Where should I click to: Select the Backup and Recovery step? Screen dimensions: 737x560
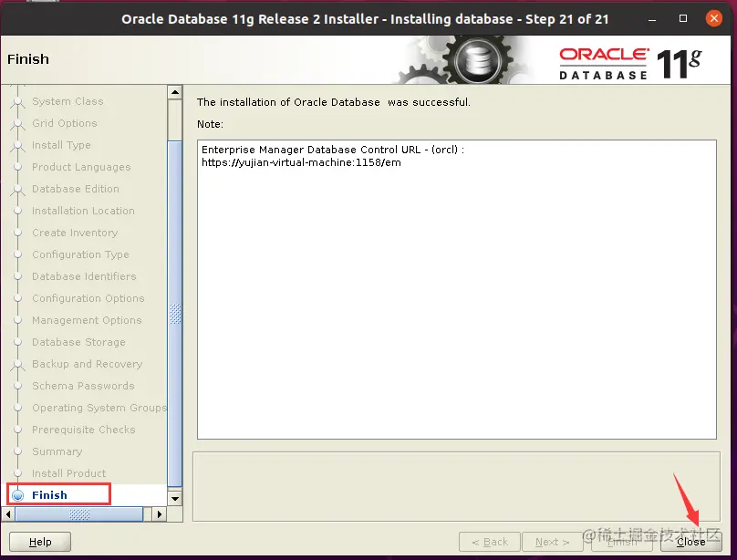coord(87,364)
